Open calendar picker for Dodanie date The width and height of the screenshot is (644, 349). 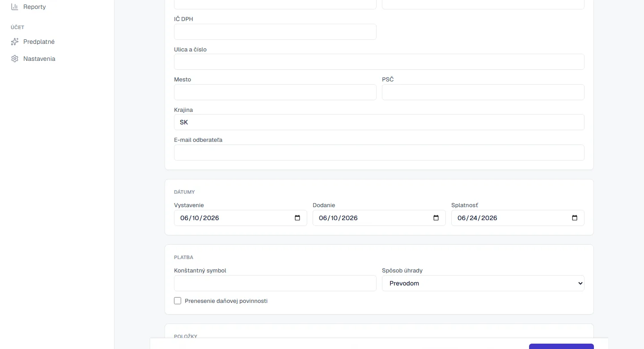(436, 218)
